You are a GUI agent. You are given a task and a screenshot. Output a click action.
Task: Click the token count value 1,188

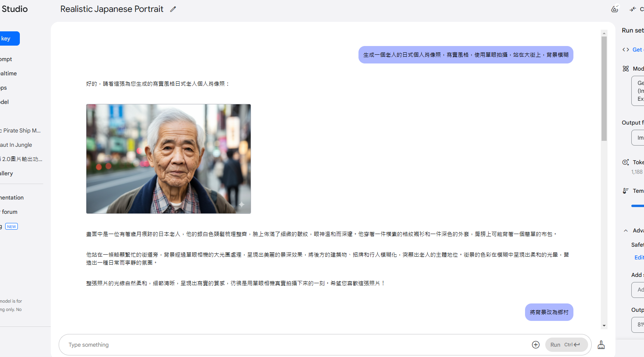coord(637,172)
